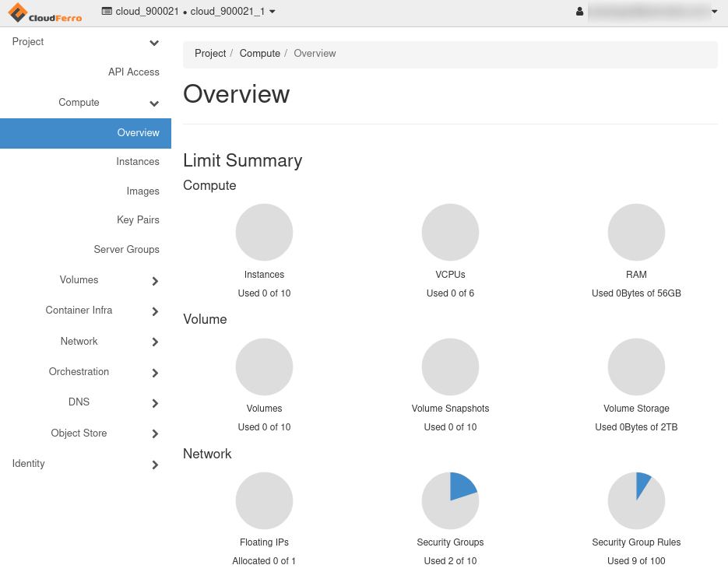Expand the Container Infra chevron

click(x=155, y=311)
